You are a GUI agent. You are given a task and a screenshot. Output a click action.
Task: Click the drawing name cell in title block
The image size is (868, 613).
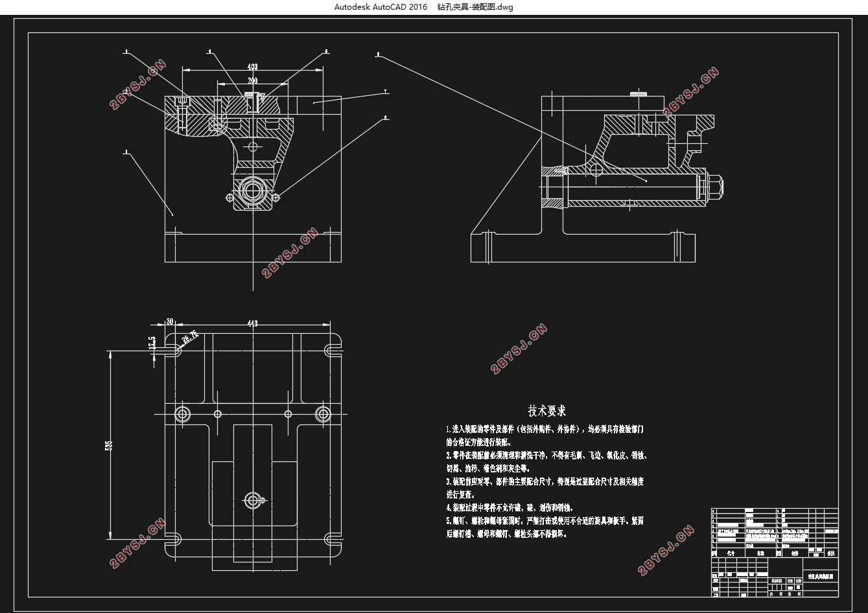821,575
